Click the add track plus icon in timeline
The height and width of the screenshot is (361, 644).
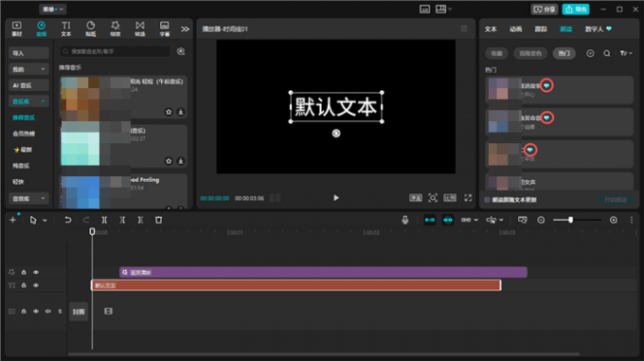click(12, 220)
